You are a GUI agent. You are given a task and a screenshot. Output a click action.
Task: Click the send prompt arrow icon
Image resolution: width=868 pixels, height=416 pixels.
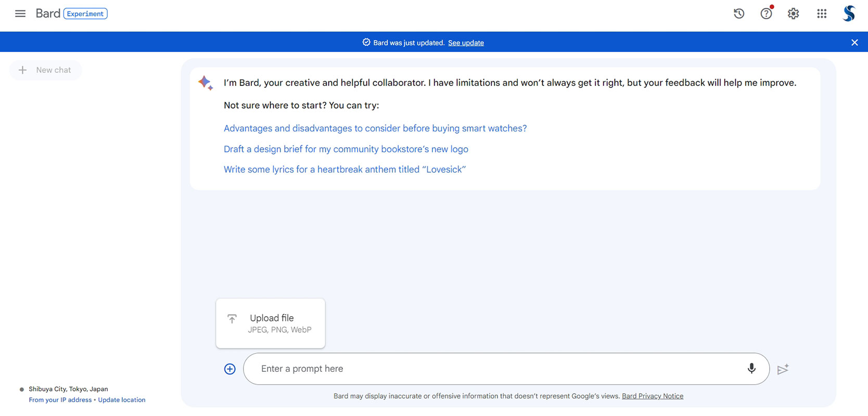[783, 369]
